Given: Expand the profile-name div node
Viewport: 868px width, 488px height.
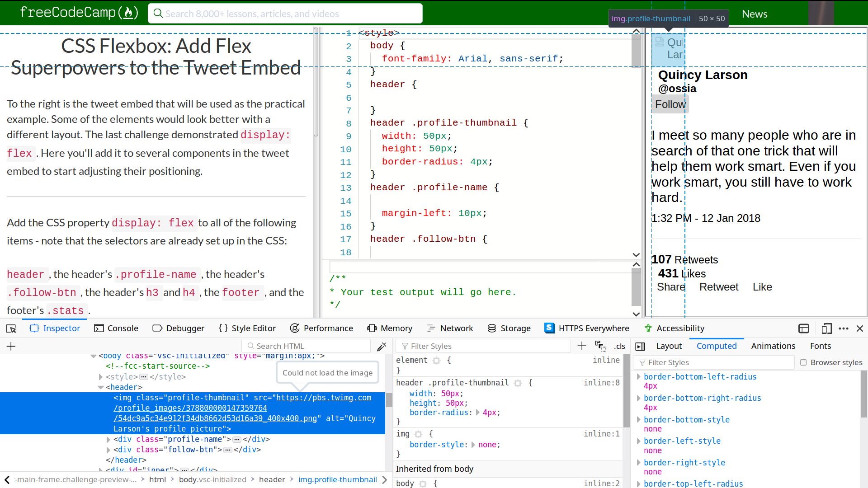Looking at the screenshot, I should coord(108,439).
